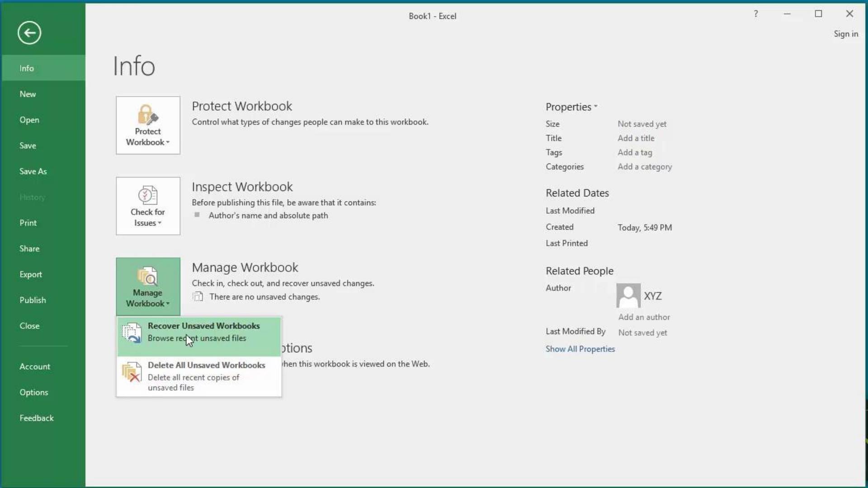Image resolution: width=868 pixels, height=488 pixels.
Task: Select Save As in the sidebar
Action: pyautogui.click(x=43, y=171)
